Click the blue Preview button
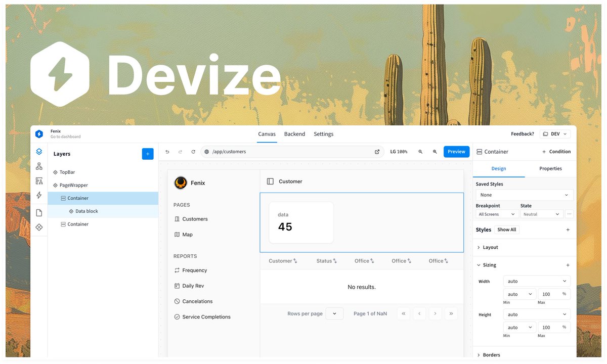This screenshot has height=364, width=607. click(456, 152)
